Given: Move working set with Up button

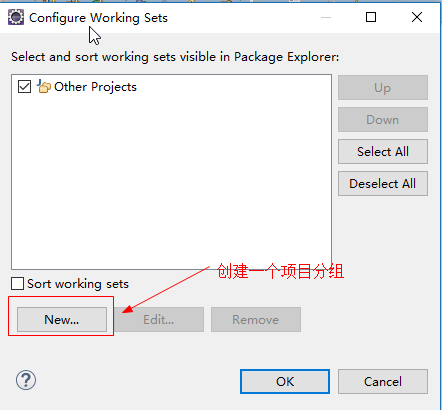Looking at the screenshot, I should coord(383,87).
